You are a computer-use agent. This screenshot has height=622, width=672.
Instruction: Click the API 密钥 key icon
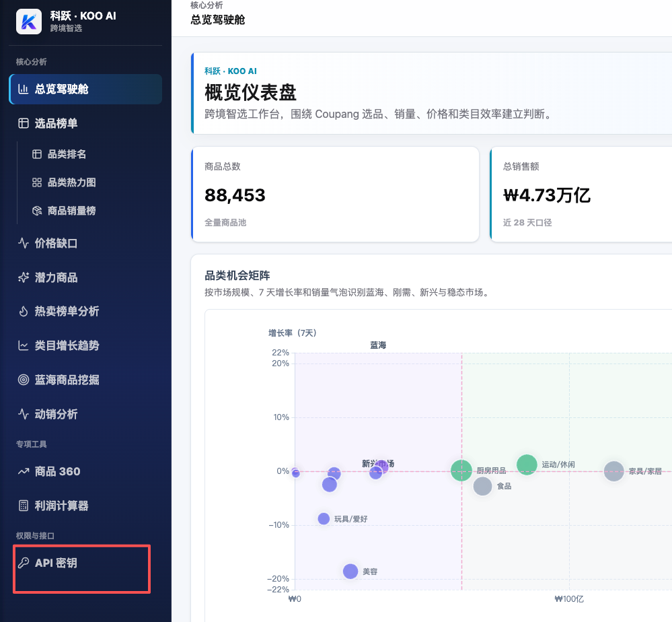pos(23,563)
